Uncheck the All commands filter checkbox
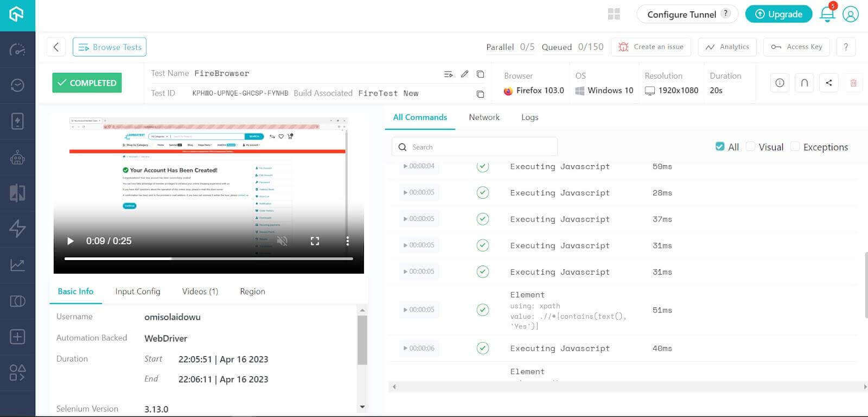Image resolution: width=868 pixels, height=417 pixels. pyautogui.click(x=720, y=147)
